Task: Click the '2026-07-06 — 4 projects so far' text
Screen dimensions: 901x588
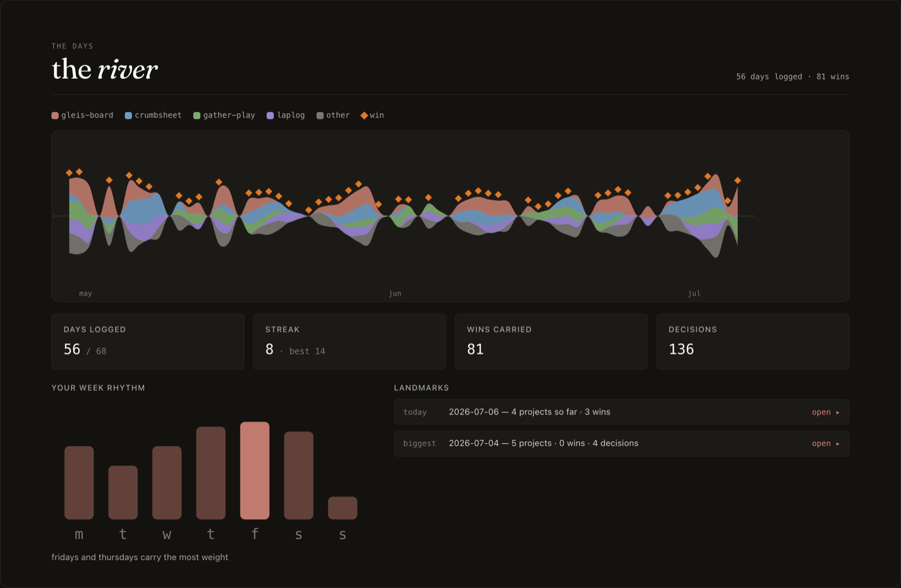Action: click(x=513, y=412)
